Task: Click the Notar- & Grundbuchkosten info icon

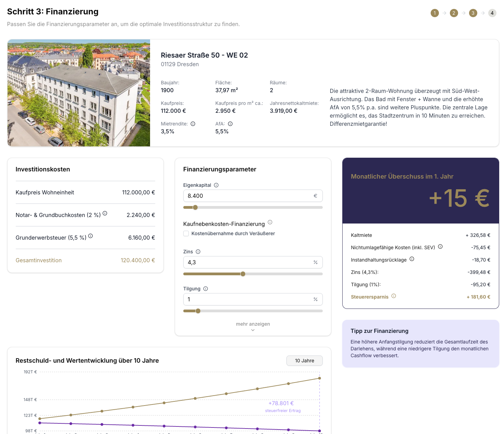Action: [105, 213]
